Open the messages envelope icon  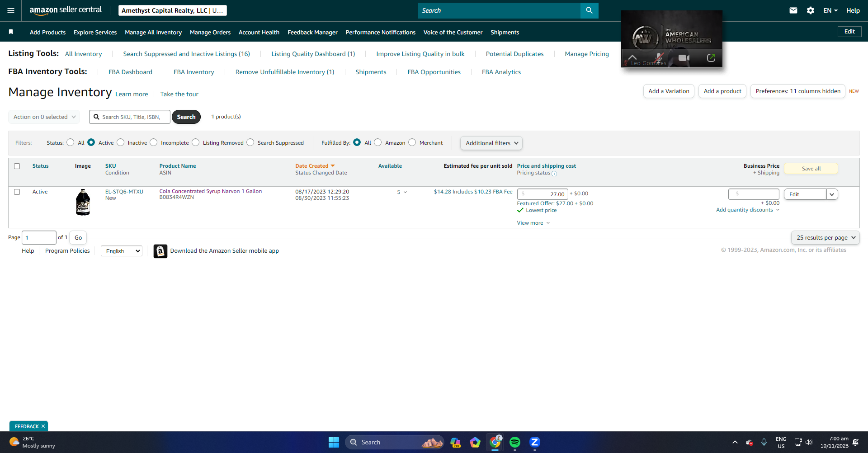click(x=793, y=10)
